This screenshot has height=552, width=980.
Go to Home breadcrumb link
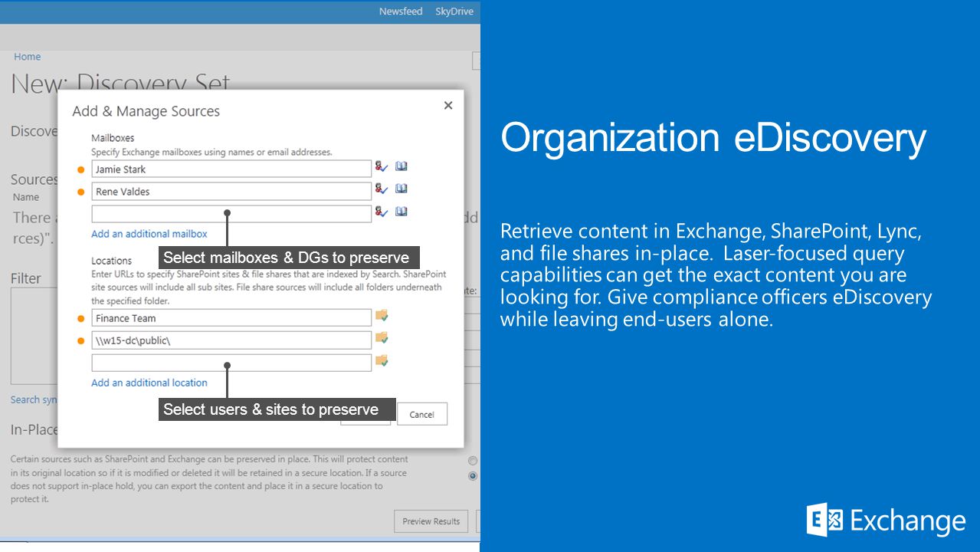[x=28, y=57]
